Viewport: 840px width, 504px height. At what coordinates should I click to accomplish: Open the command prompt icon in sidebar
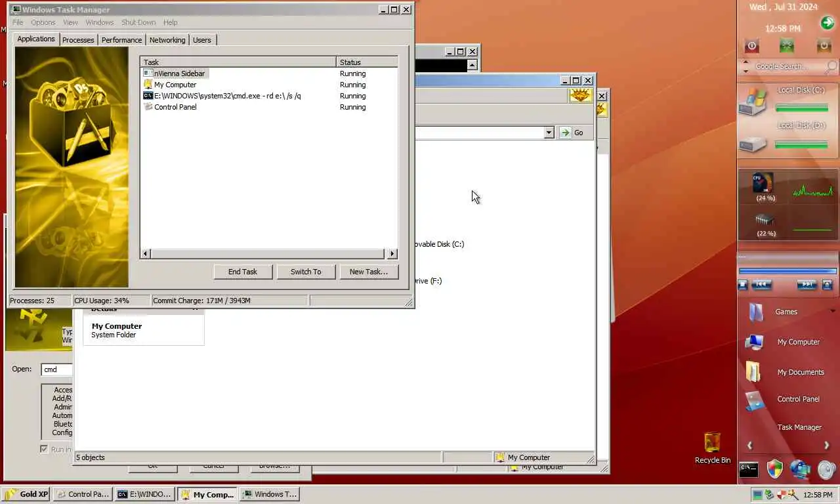(x=749, y=469)
